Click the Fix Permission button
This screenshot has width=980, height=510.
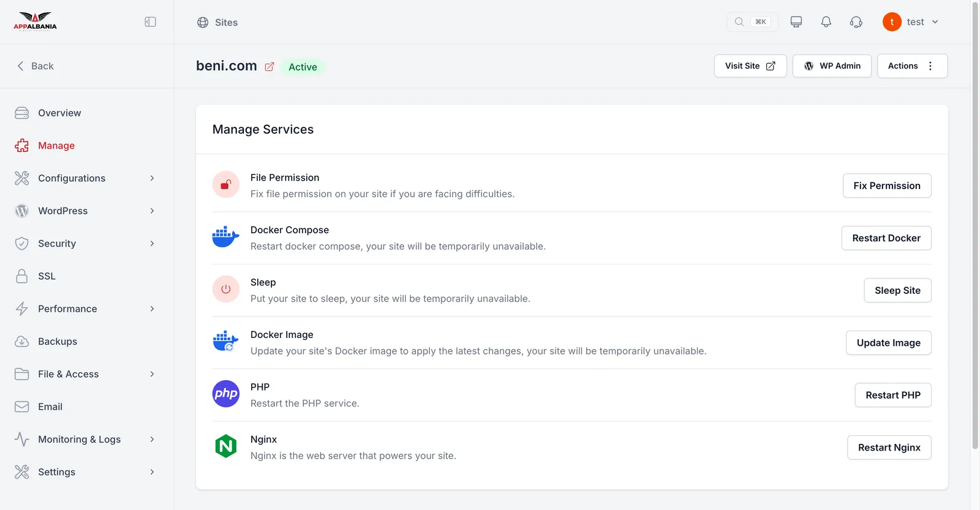pos(887,186)
